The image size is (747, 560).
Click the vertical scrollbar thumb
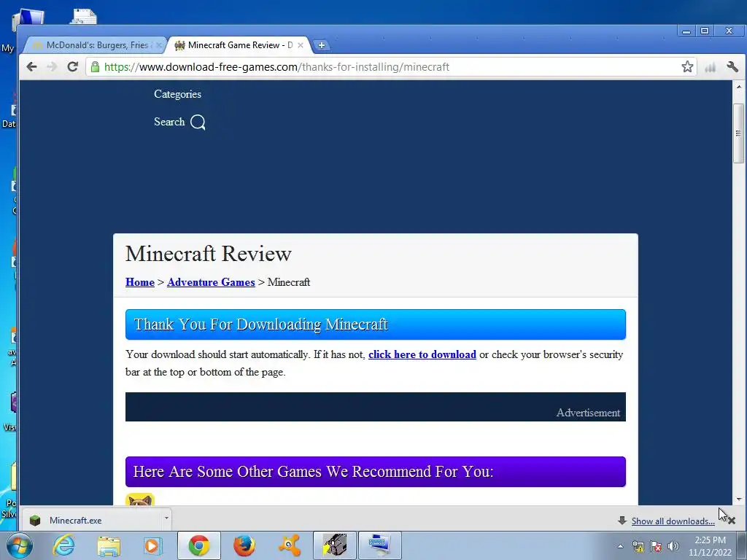[x=739, y=133]
